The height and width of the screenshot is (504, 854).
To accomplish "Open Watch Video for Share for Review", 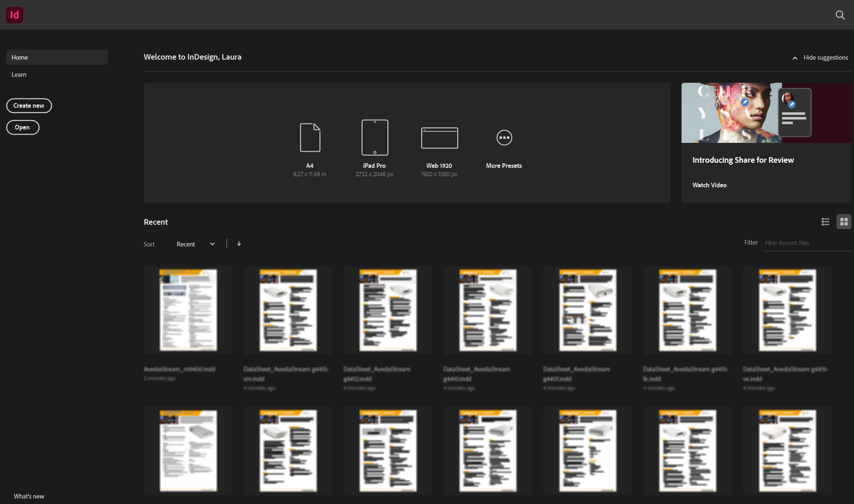I will point(709,185).
